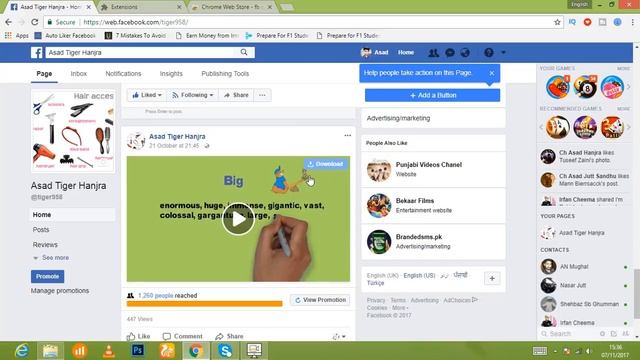
Task: Click the page Share button
Action: point(236,95)
